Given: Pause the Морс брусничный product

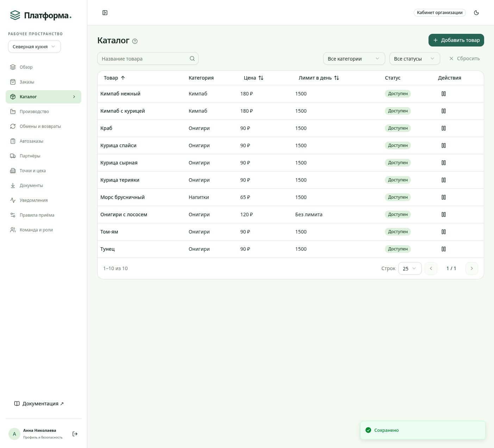Looking at the screenshot, I should coord(444,197).
